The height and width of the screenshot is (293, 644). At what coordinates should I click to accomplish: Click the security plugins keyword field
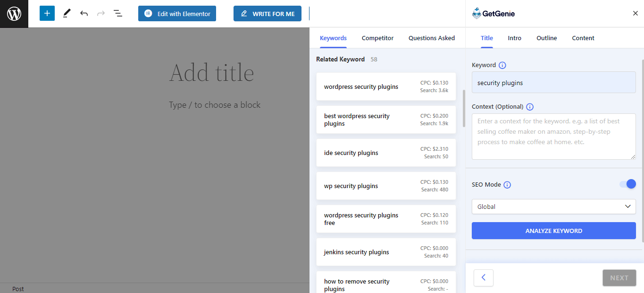point(554,83)
